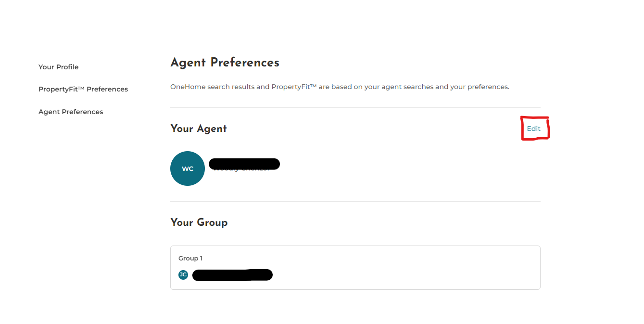This screenshot has height=324, width=644.
Task: Select the redacted member name beside JC
Action: 232,275
